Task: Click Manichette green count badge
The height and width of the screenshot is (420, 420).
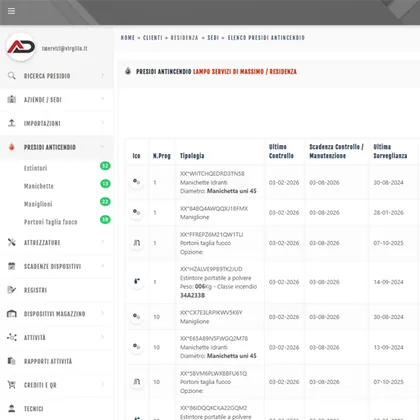Action: (x=105, y=184)
